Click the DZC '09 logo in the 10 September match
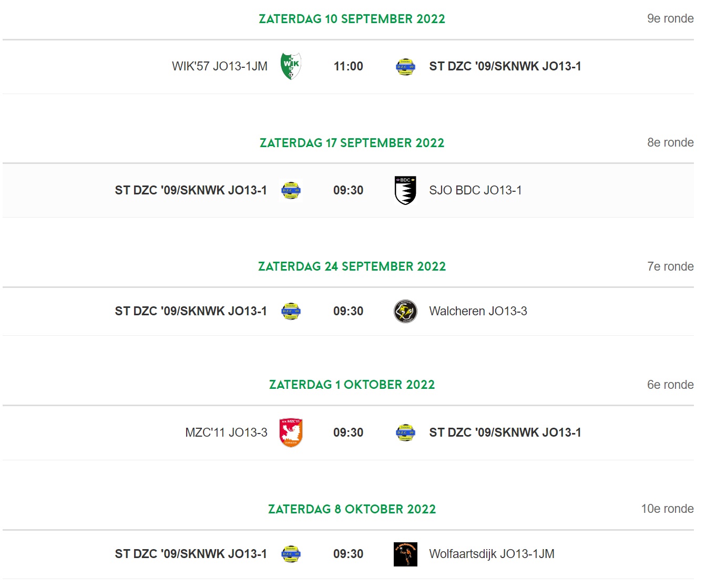The image size is (706, 588). (405, 67)
